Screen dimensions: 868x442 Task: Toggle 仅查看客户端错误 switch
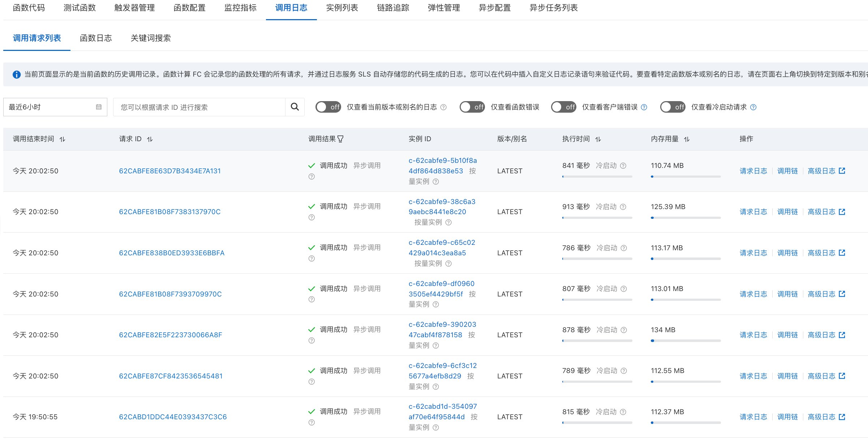point(563,107)
